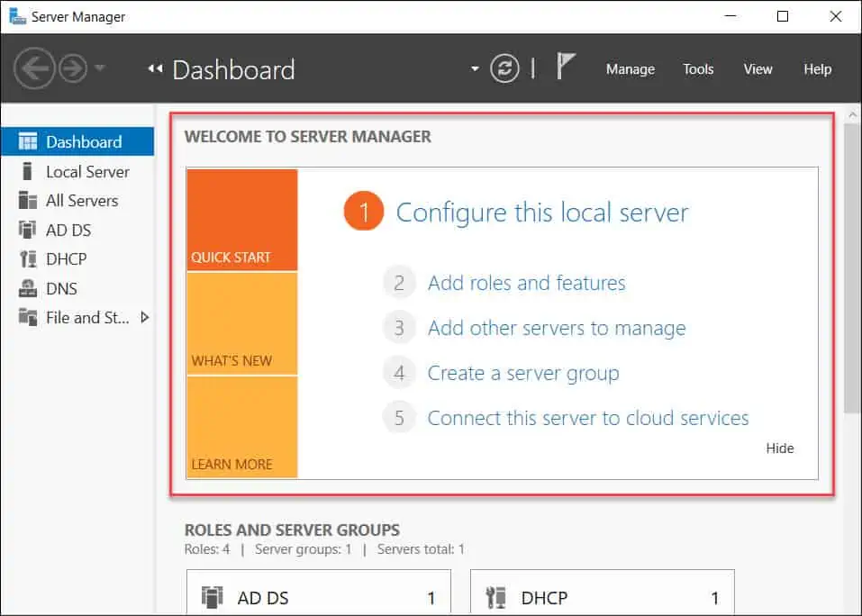Click the 'Roles: 4' summary text
862x616 pixels.
tap(207, 549)
